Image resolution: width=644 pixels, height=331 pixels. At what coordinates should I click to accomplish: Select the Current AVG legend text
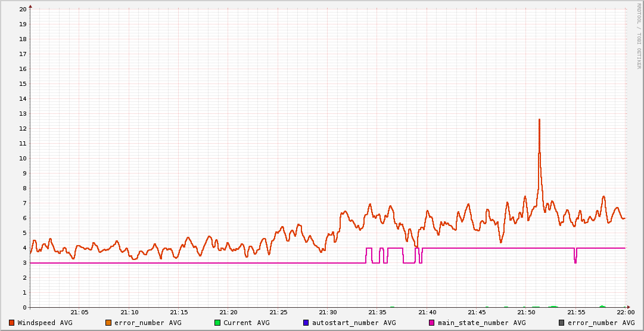pyautogui.click(x=246, y=323)
